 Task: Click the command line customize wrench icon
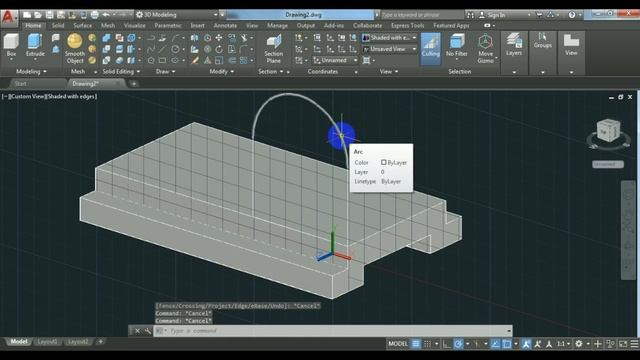click(147, 331)
